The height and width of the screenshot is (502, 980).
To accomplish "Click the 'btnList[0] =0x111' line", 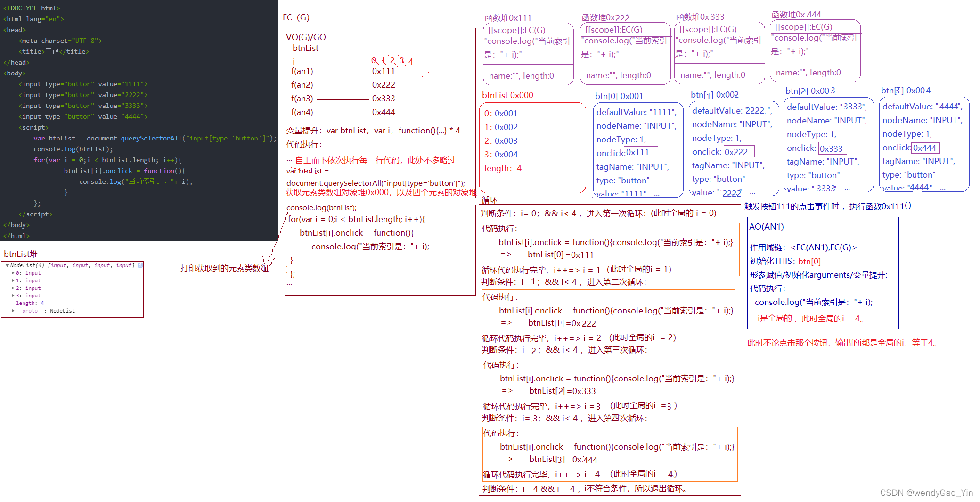I will tap(560, 255).
